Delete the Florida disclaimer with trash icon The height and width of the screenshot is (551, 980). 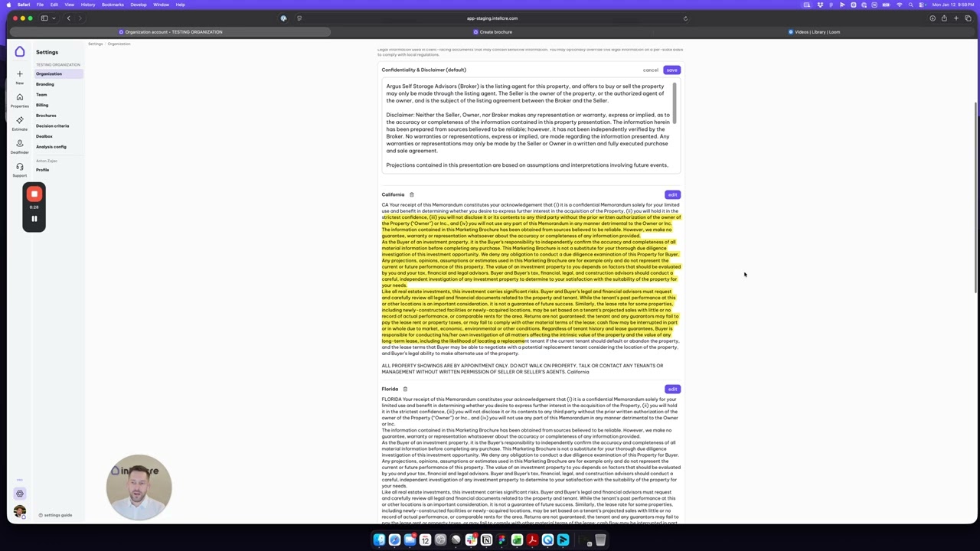pos(405,389)
